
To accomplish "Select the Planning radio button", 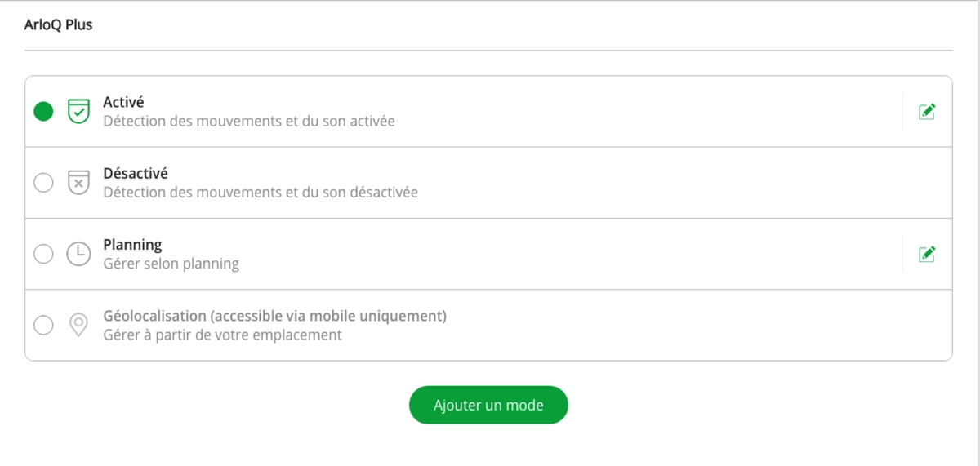I will click(43, 254).
